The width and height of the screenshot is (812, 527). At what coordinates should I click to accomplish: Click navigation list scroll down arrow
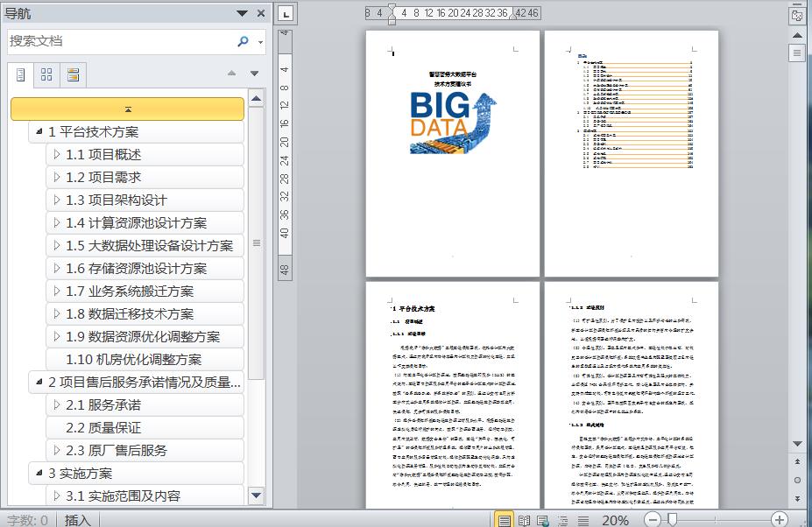coord(257,495)
